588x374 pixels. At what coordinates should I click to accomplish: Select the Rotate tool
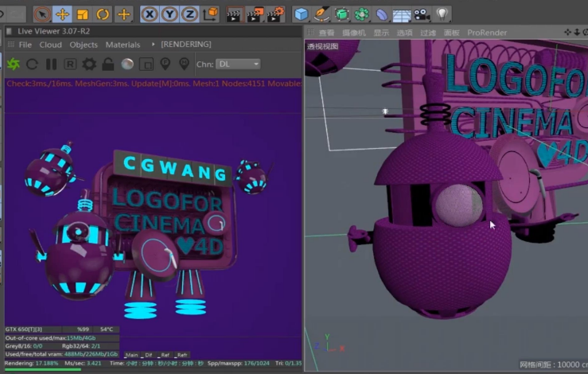pyautogui.click(x=103, y=14)
